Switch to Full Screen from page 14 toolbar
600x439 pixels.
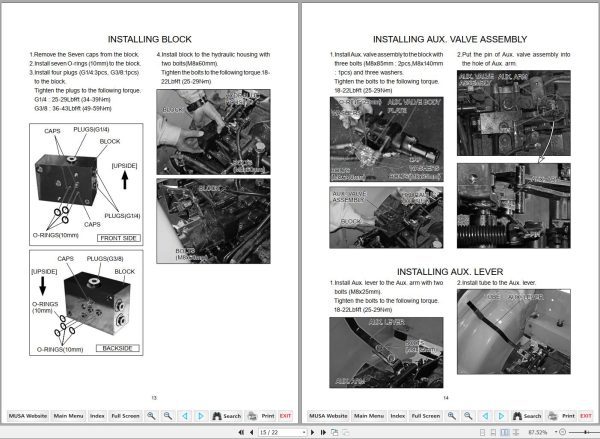point(426,416)
